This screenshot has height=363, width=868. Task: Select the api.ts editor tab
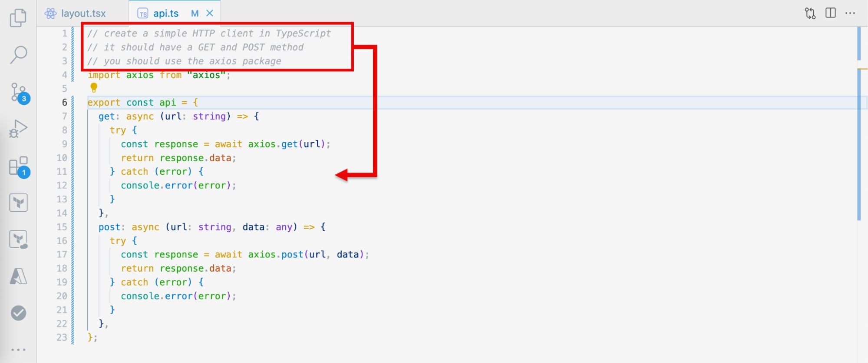click(165, 13)
